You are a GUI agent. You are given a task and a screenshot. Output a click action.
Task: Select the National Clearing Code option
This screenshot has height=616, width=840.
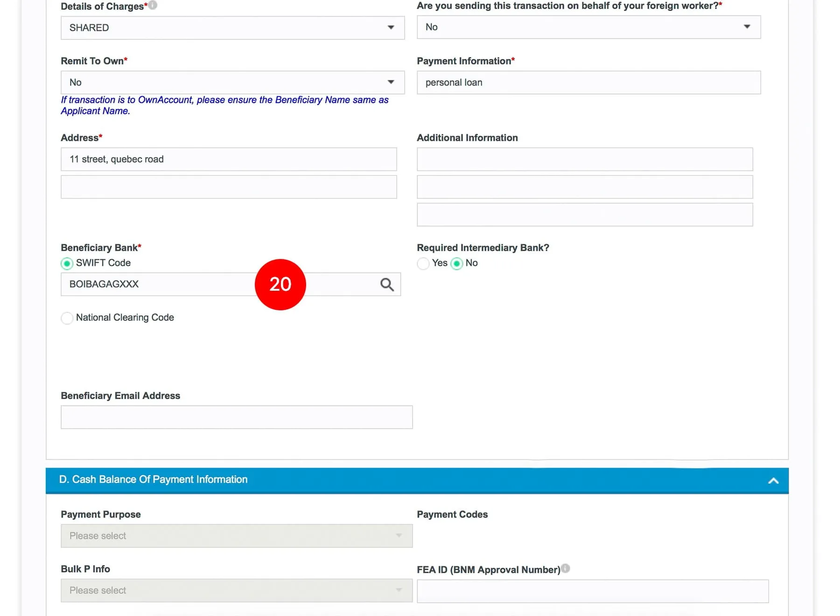click(67, 318)
